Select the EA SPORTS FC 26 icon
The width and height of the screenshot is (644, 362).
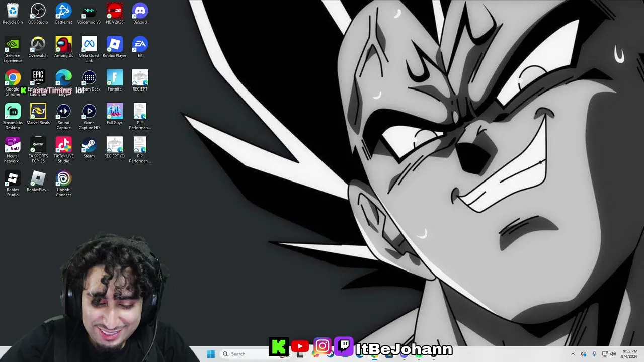[x=38, y=150]
